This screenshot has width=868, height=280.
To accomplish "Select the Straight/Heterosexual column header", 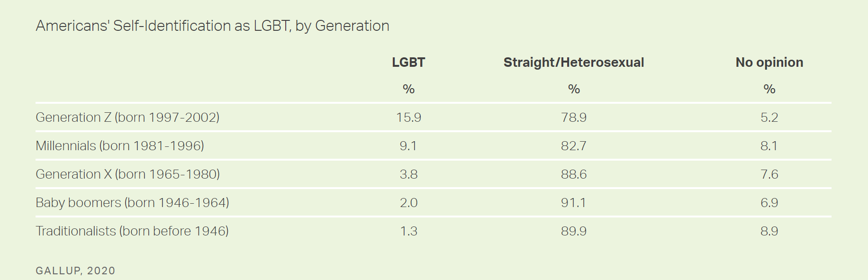I will pyautogui.click(x=573, y=62).
